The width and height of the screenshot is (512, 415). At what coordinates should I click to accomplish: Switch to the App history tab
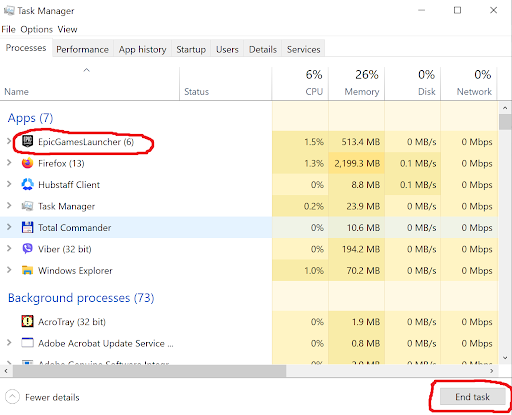click(x=142, y=49)
